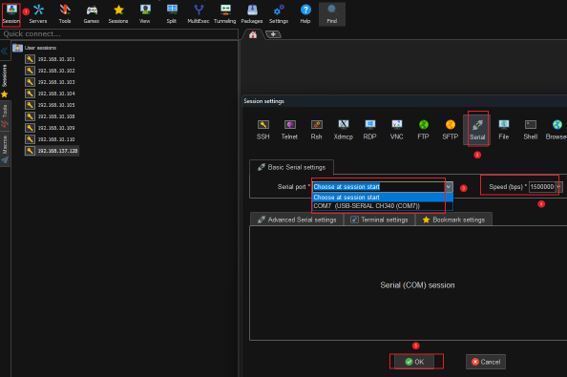Select session ending in .10.109
This screenshot has width=567, height=377.
[50, 128]
